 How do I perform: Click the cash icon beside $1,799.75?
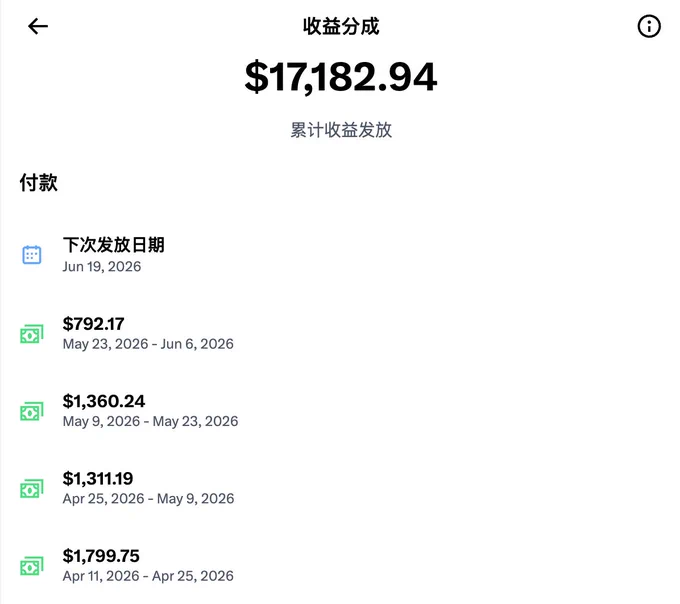click(32, 566)
